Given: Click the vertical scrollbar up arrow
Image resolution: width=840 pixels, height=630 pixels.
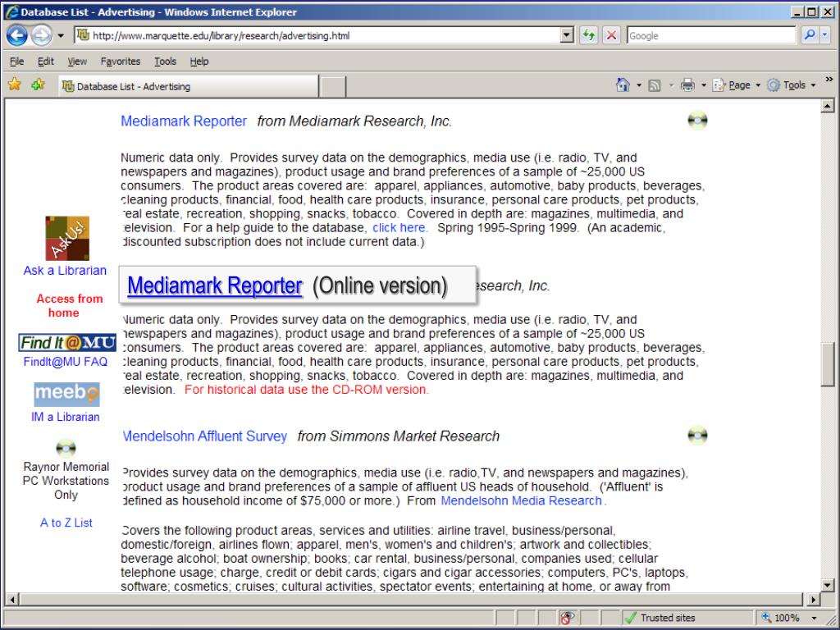Looking at the screenshot, I should pyautogui.click(x=827, y=106).
